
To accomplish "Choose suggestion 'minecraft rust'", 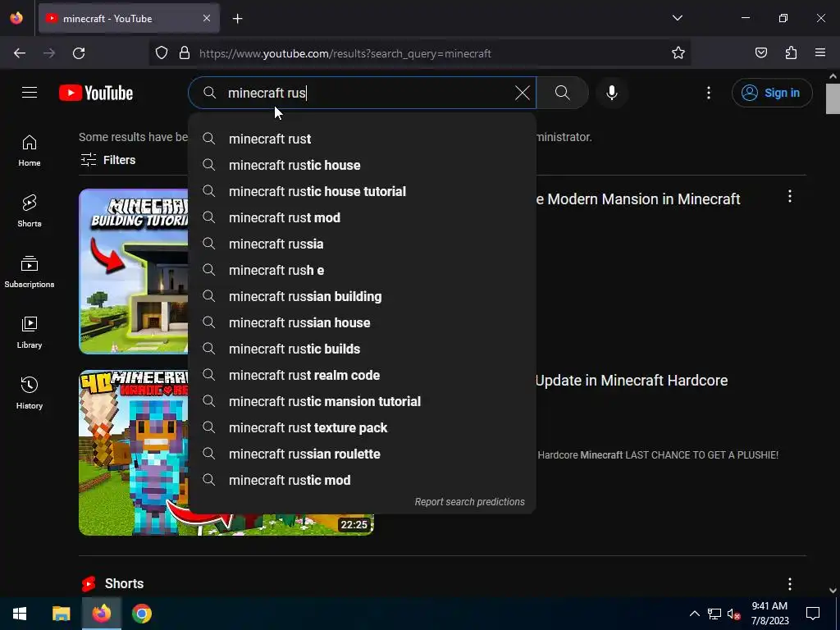I will coord(362,139).
